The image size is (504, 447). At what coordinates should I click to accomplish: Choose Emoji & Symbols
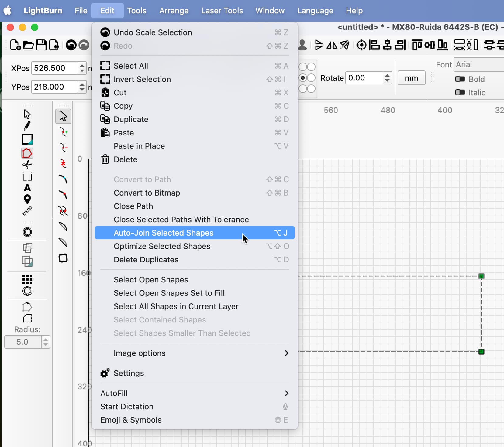pyautogui.click(x=195, y=420)
